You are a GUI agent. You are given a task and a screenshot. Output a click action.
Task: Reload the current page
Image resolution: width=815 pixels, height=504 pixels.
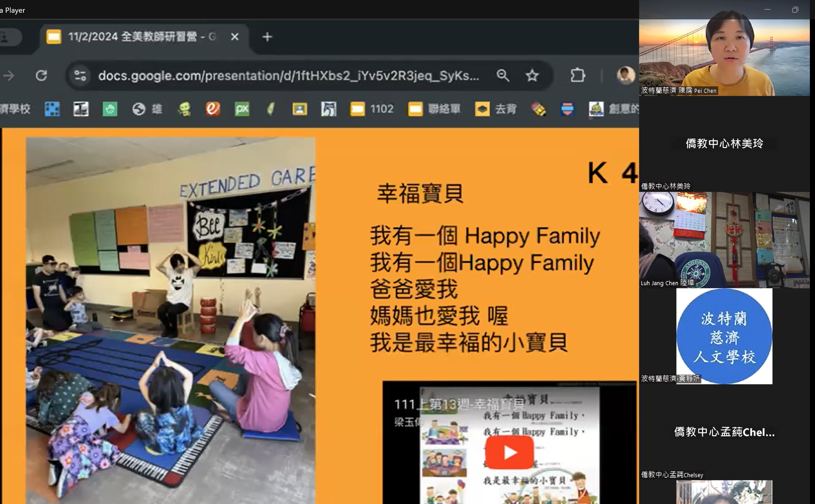click(41, 76)
